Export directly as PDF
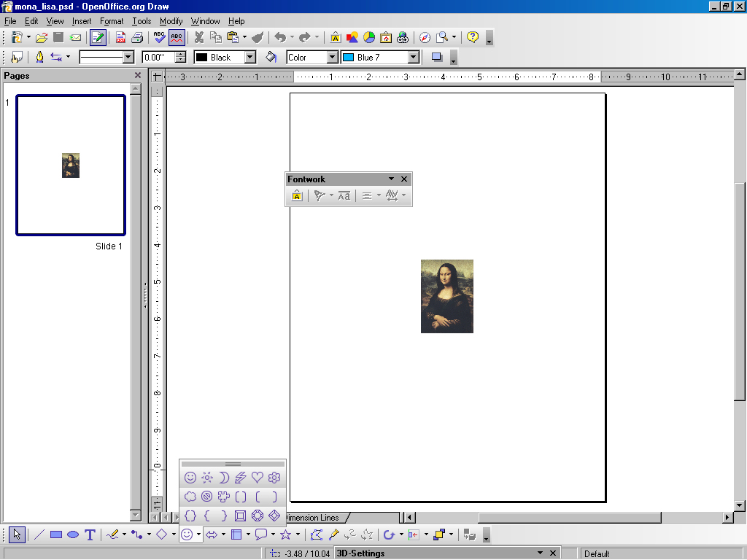 click(x=120, y=37)
